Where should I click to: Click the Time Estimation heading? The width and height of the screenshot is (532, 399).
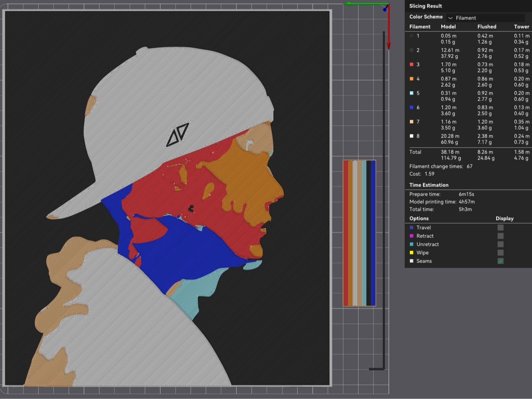[429, 185]
